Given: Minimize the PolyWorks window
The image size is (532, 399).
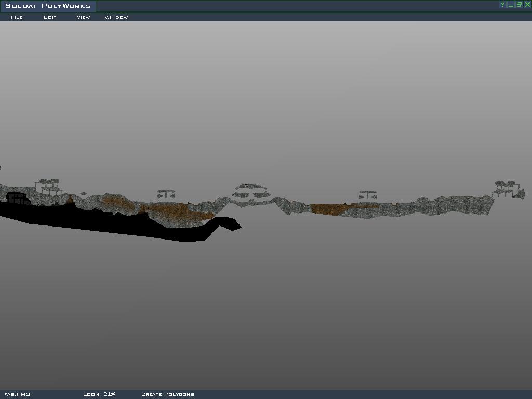Looking at the screenshot, I should [x=511, y=5].
